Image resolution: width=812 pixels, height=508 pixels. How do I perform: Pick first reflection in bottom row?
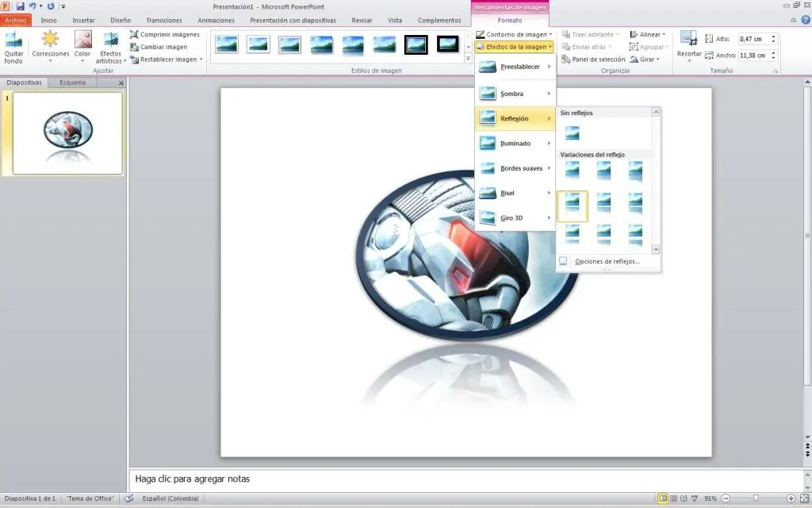[x=573, y=235]
